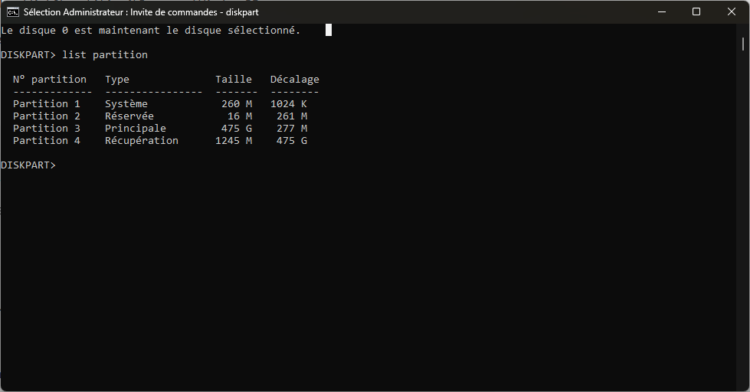Click the '1024 K' offset value
Screen dimensions: 750x392
point(288,104)
